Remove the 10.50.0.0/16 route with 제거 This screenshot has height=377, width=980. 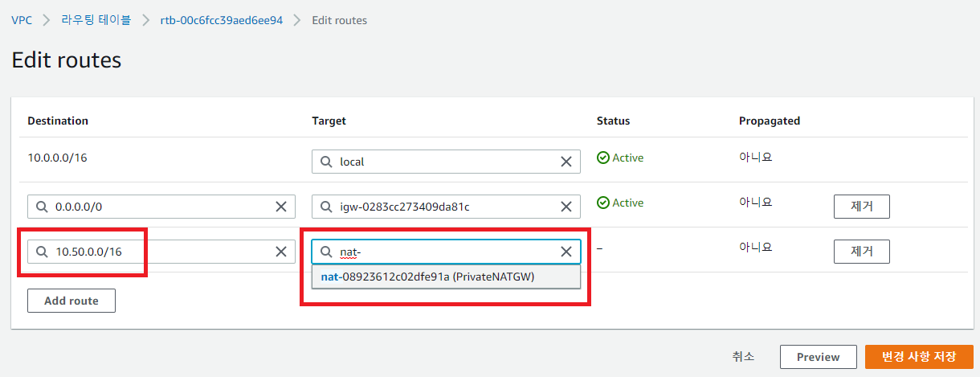click(x=861, y=251)
